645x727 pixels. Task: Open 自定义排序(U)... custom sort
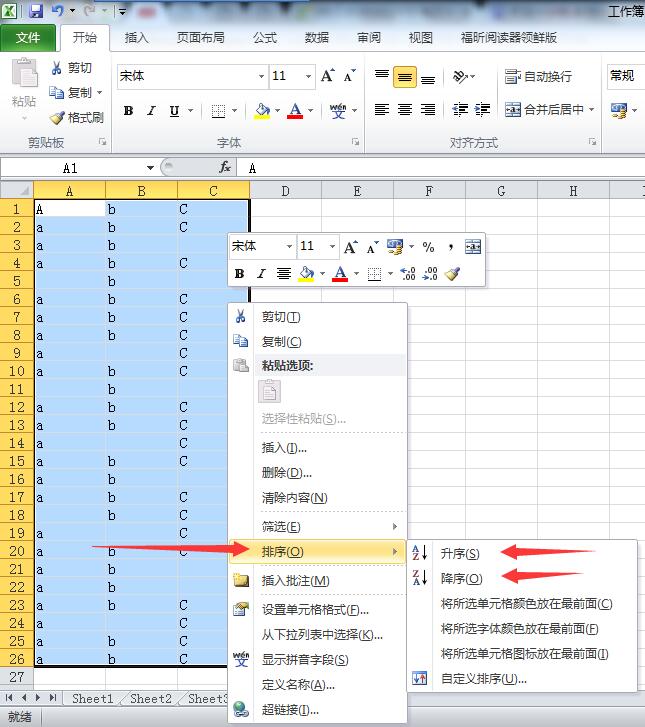pos(522,679)
